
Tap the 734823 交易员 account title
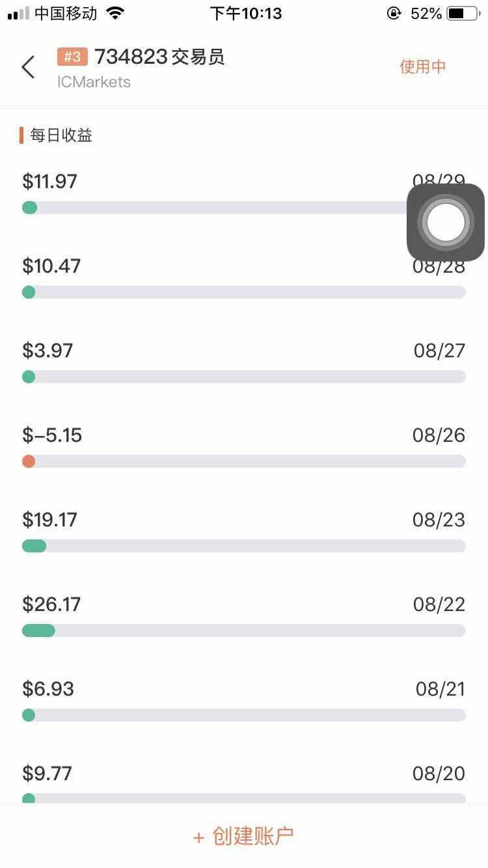click(x=159, y=57)
